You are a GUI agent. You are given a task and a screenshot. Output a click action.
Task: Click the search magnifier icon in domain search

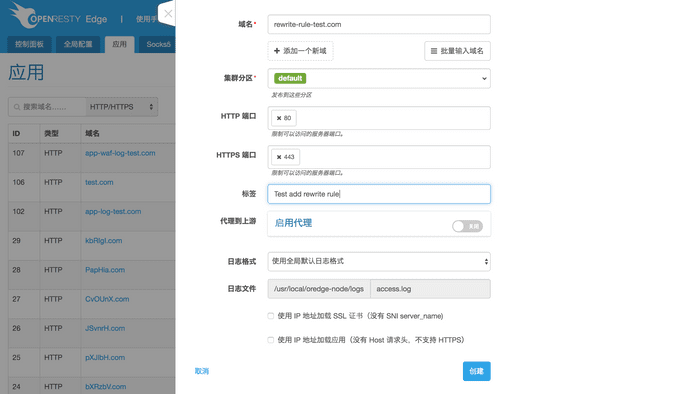[17, 107]
